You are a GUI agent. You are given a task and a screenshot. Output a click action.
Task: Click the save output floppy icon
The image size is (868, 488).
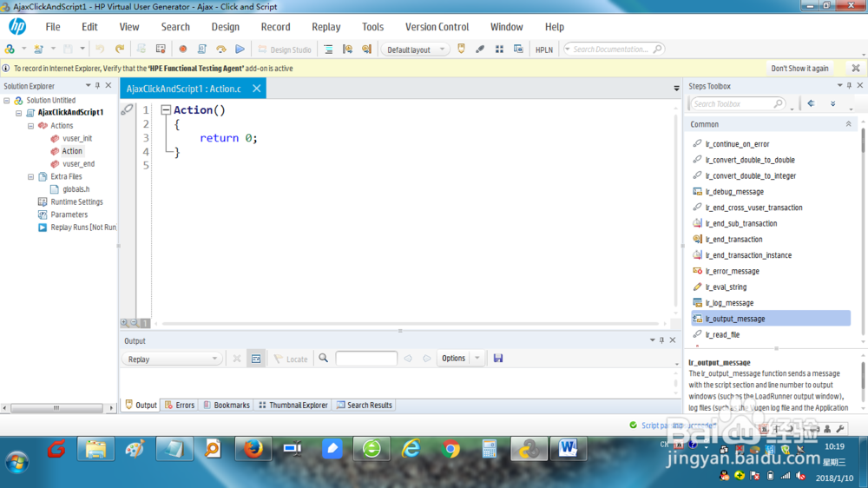pos(498,359)
